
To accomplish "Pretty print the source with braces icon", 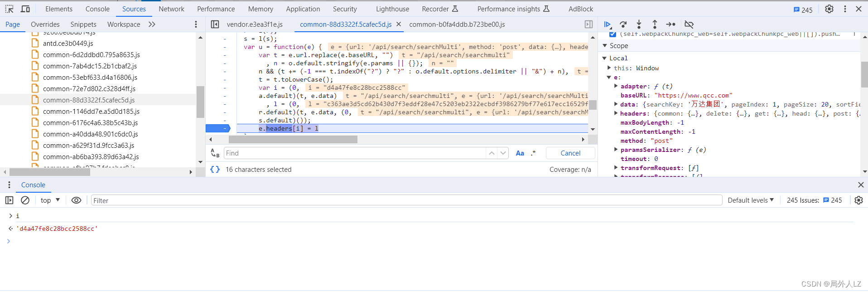I will tap(215, 170).
